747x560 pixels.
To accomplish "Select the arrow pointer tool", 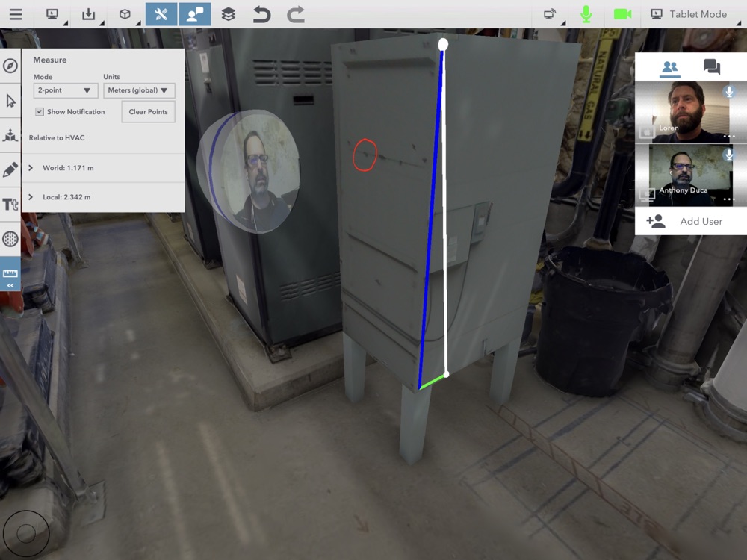I will pyautogui.click(x=10, y=101).
